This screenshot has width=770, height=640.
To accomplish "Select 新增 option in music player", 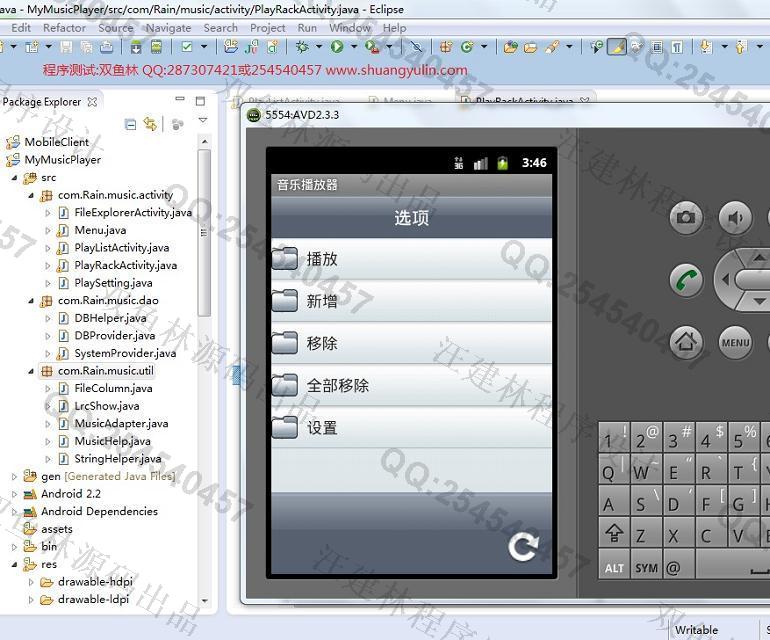I will click(412, 301).
